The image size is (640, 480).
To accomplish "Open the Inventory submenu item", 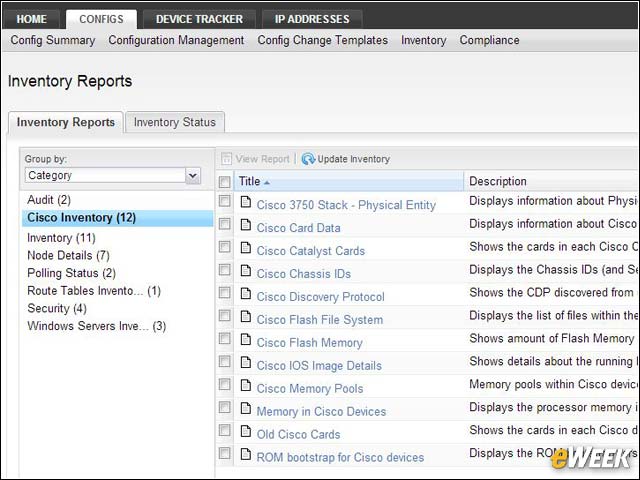I will point(424,40).
